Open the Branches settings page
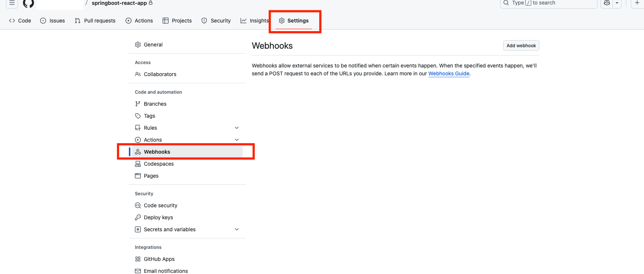The height and width of the screenshot is (274, 644). point(155,104)
